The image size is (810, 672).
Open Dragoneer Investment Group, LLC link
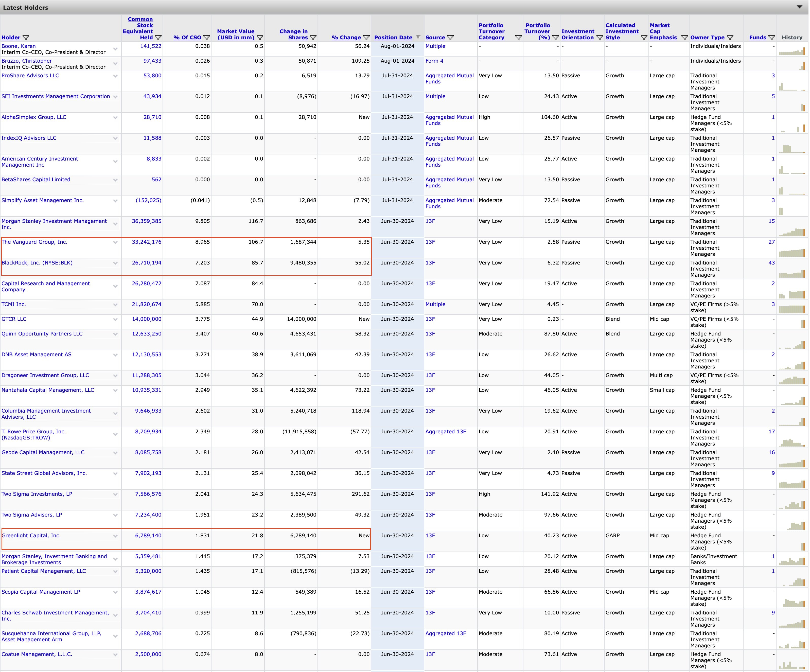[x=45, y=375]
